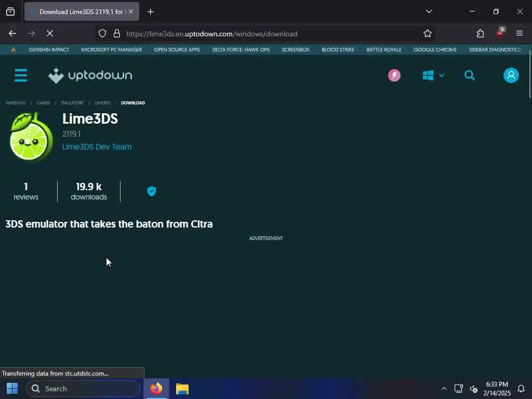Click the muted volume tray icon
Viewport: 532px width, 399px height.
click(474, 389)
